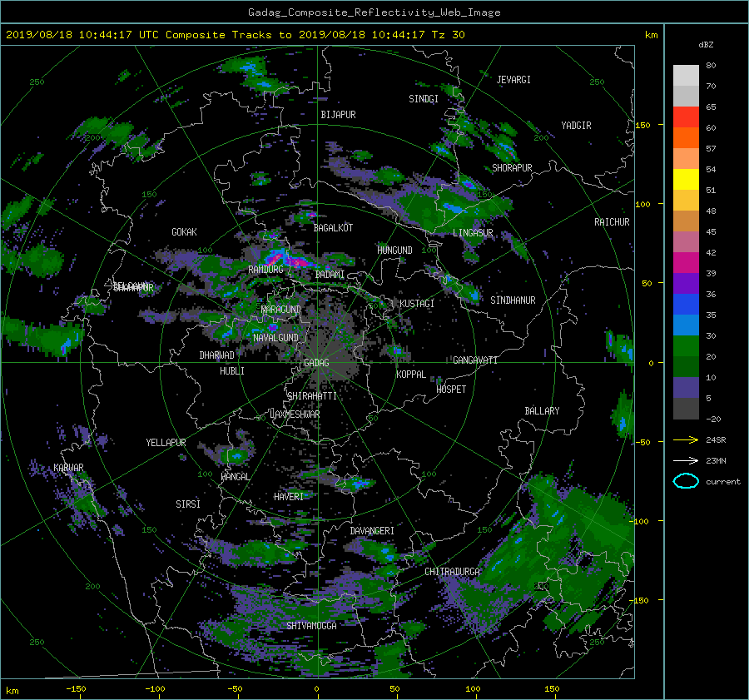Click the LAXMESHWAR city label
Image resolution: width=749 pixels, height=700 pixels.
295,415
